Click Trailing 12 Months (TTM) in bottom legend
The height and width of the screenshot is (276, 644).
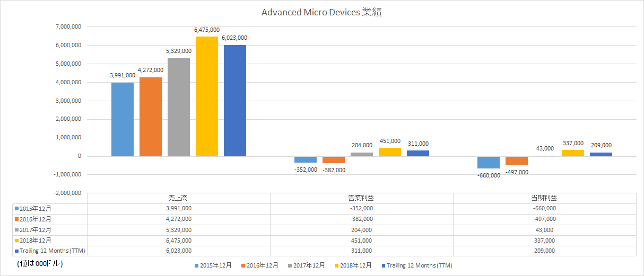pyautogui.click(x=416, y=265)
